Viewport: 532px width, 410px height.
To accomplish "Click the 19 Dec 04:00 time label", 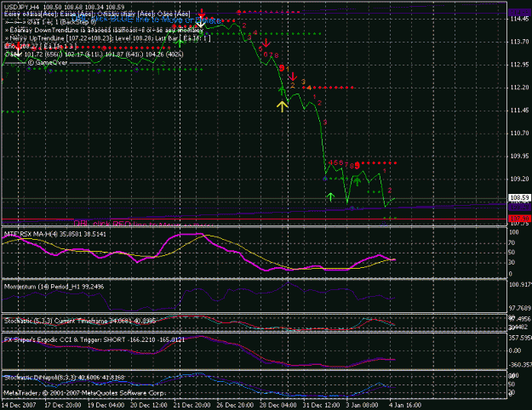I will pyautogui.click(x=106, y=405).
